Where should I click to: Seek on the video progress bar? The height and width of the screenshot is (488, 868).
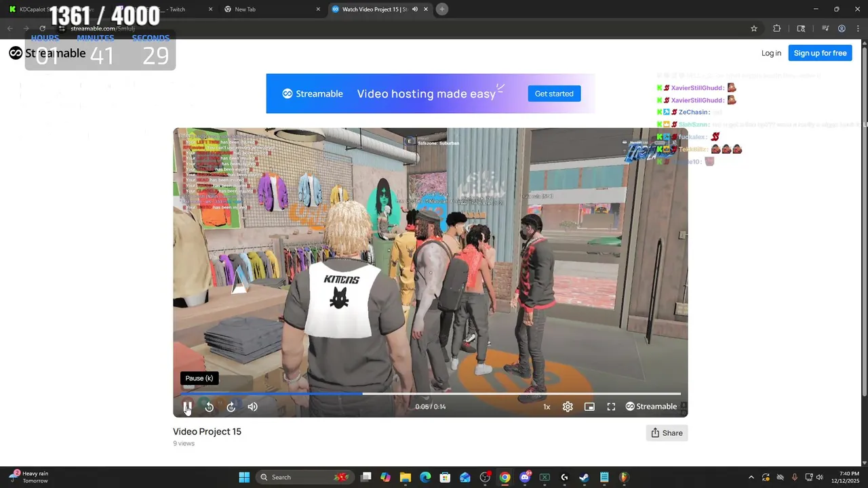click(431, 393)
